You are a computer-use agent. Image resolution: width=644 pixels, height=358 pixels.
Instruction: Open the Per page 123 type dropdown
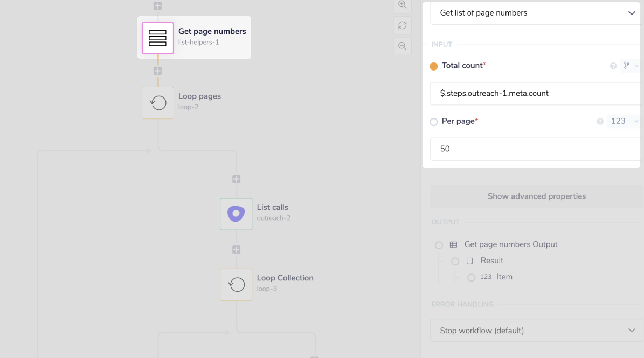pos(624,121)
